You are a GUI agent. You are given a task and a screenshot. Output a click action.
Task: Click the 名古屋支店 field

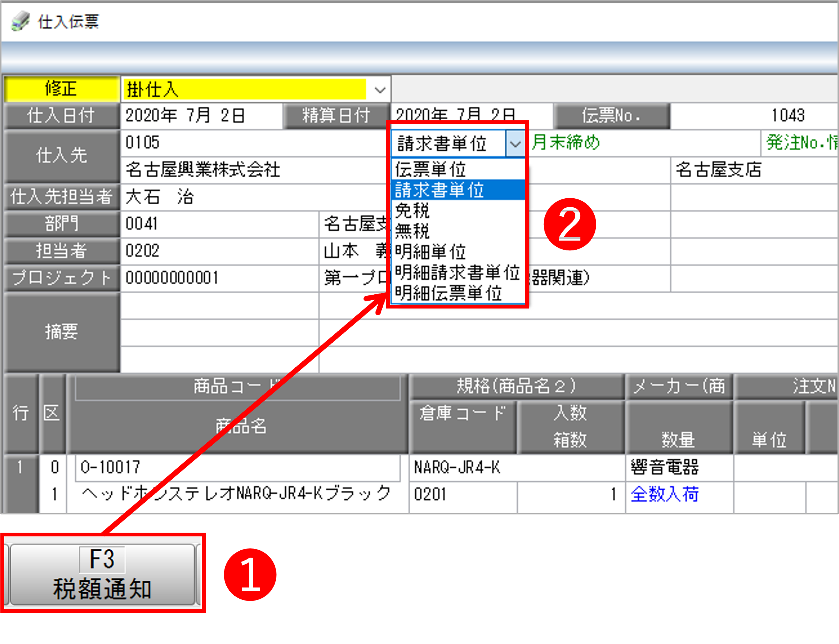pyautogui.click(x=754, y=170)
